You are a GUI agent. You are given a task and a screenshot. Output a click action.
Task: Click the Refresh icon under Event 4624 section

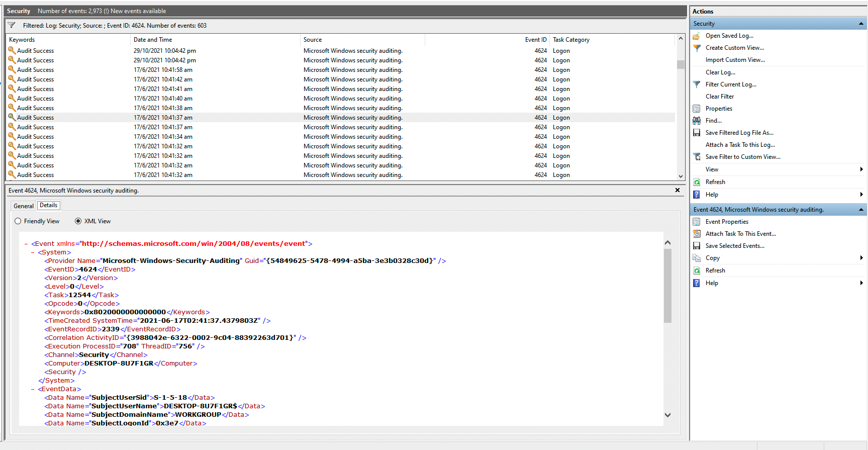(697, 271)
